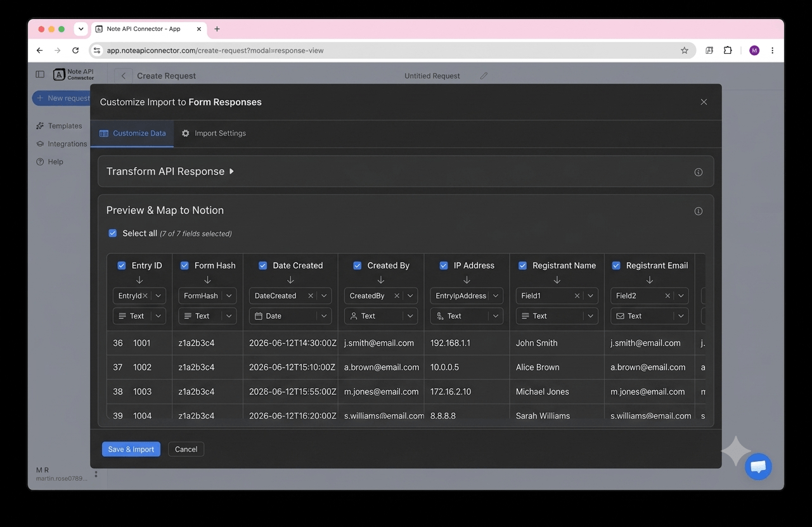Click the Untitled Request title

432,76
